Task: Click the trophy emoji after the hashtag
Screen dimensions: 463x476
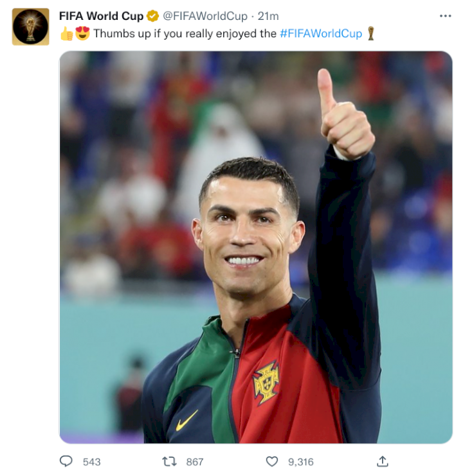Action: (370, 33)
